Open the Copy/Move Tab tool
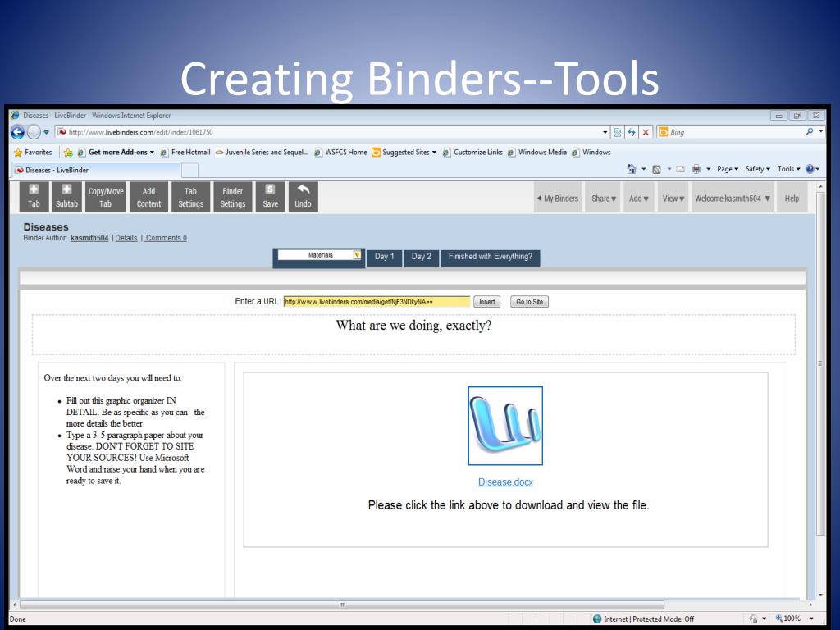This screenshot has width=840, height=630. 105,196
